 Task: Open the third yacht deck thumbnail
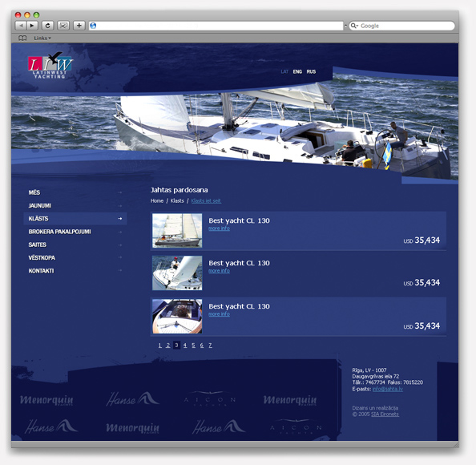pos(177,316)
